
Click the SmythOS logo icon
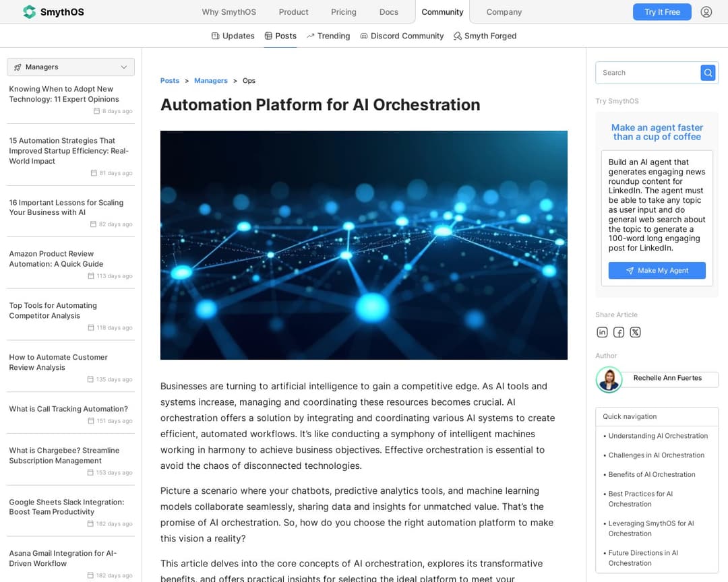coord(29,12)
